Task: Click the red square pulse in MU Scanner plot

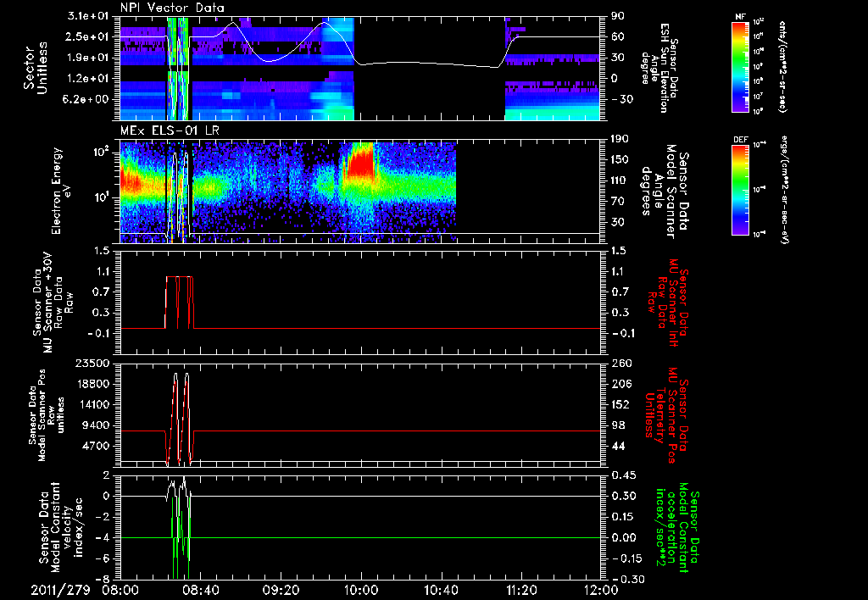Action: [x=180, y=303]
